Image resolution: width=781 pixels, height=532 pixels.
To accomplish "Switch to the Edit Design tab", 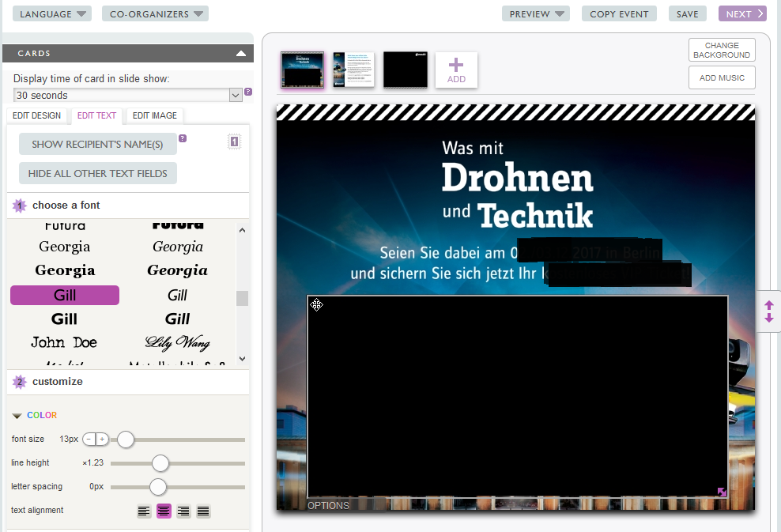I will point(36,115).
